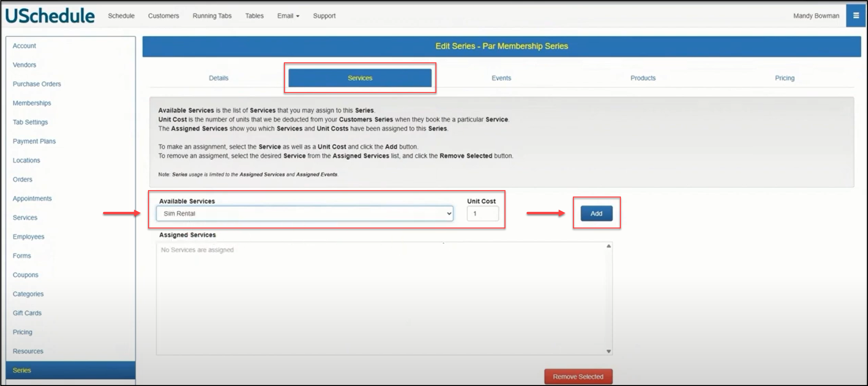Select Running Tabs in navigation bar
The width and height of the screenshot is (868, 386).
pos(212,16)
